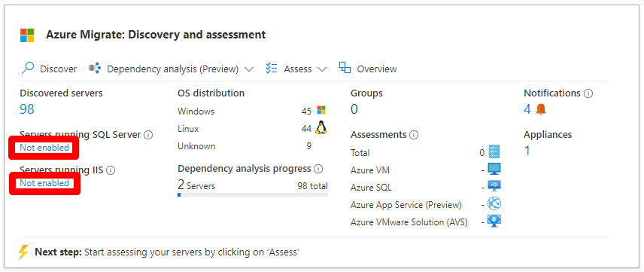The width and height of the screenshot is (644, 272).
Task: Select the Windows 45 count
Action: pyautogui.click(x=306, y=111)
